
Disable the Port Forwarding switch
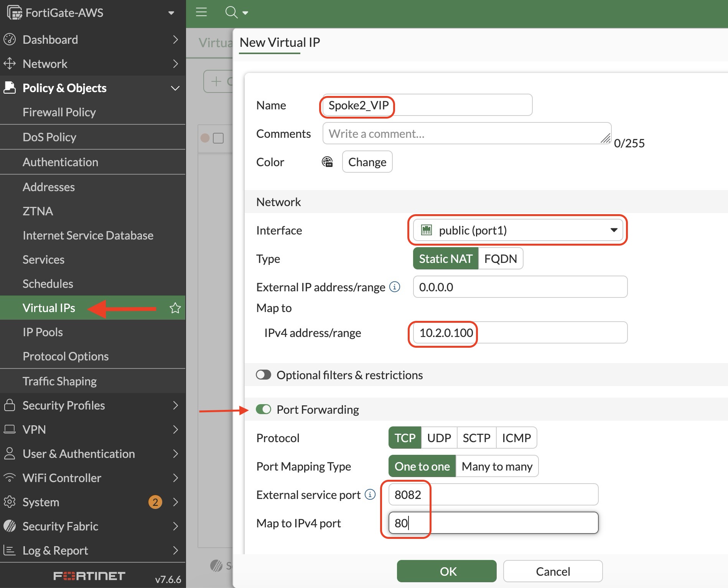[x=264, y=409]
